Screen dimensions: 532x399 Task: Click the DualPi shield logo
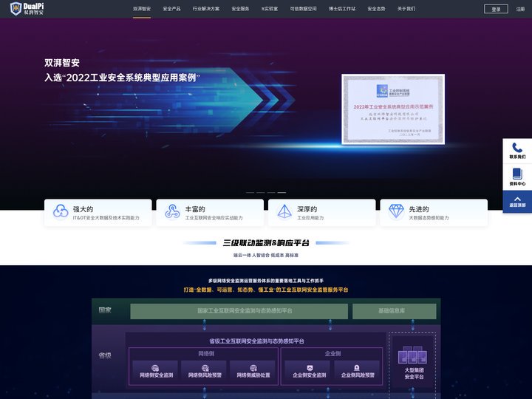(x=16, y=8)
